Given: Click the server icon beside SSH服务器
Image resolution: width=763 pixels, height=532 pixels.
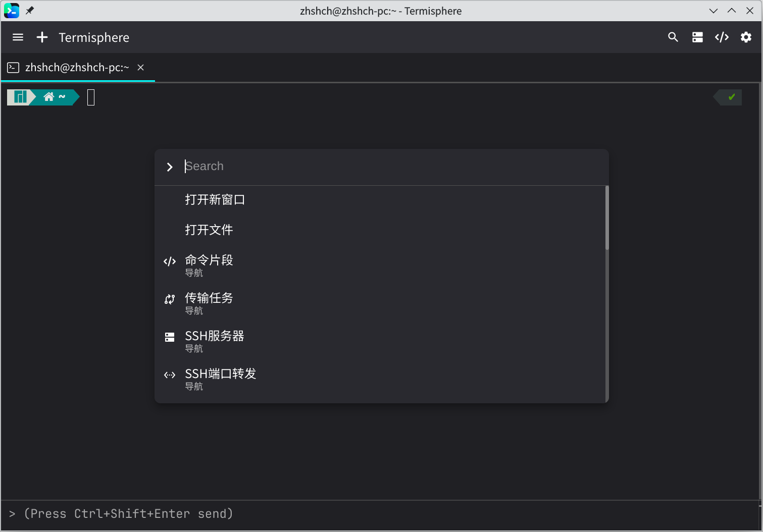Looking at the screenshot, I should click(170, 337).
